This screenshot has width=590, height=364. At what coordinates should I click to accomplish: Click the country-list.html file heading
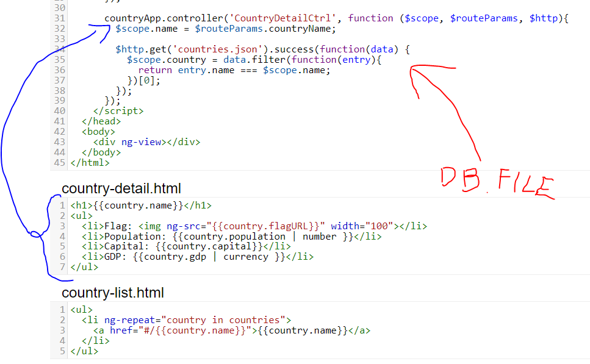click(113, 293)
